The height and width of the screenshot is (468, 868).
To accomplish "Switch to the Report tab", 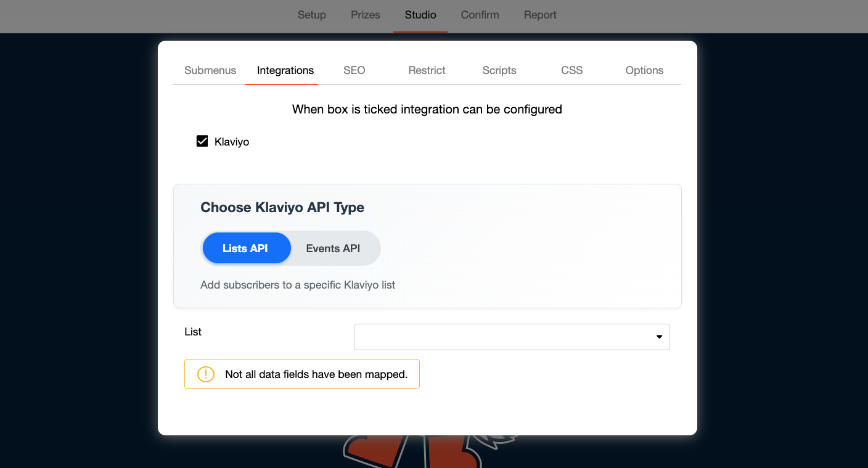I will click(540, 15).
